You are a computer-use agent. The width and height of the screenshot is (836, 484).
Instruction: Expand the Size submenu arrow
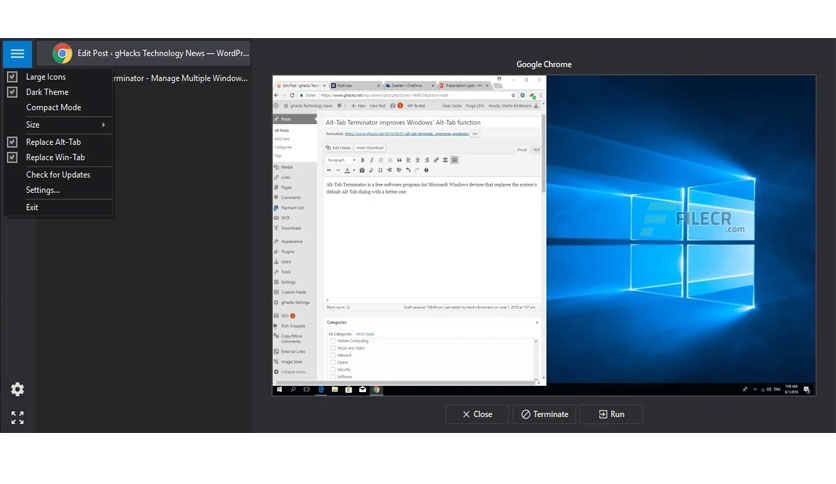coord(103,125)
